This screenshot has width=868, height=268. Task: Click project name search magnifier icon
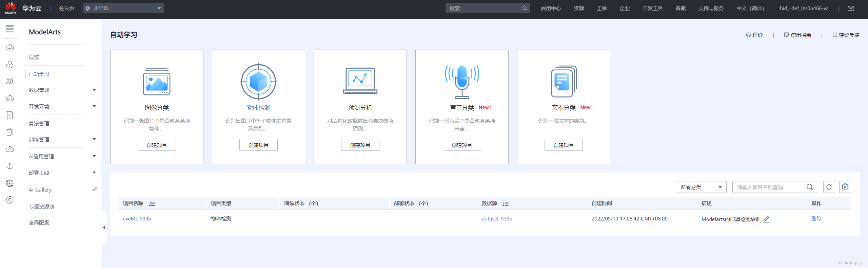click(810, 187)
